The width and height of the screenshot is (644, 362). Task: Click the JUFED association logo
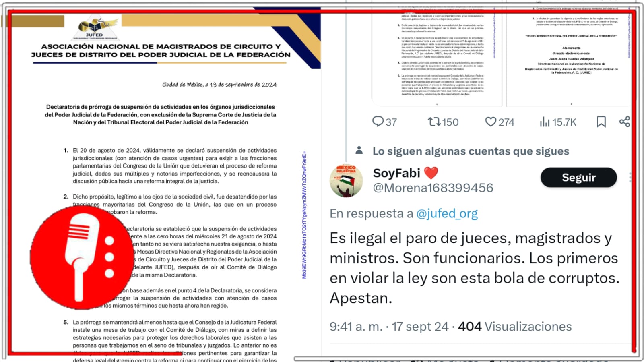click(95, 28)
